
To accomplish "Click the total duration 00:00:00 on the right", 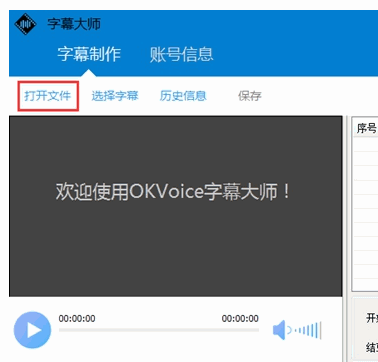I will pyautogui.click(x=240, y=318).
